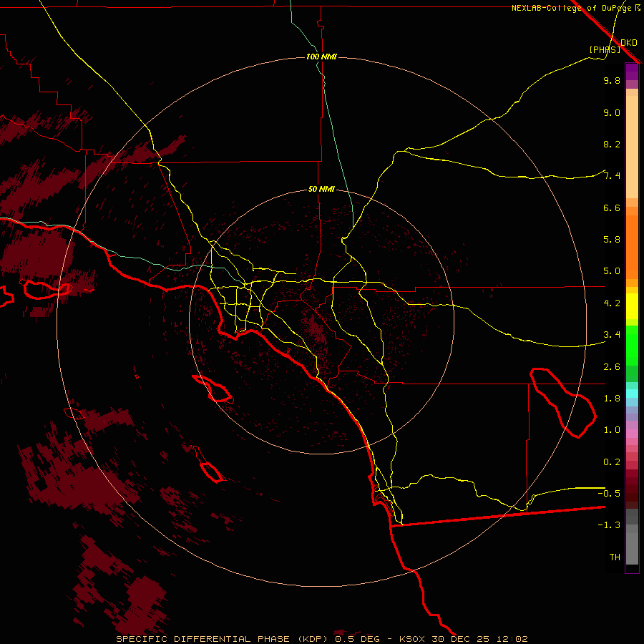Screen dimensions: 644x644
Task: Click the -0.5 legend value
Action: (609, 493)
